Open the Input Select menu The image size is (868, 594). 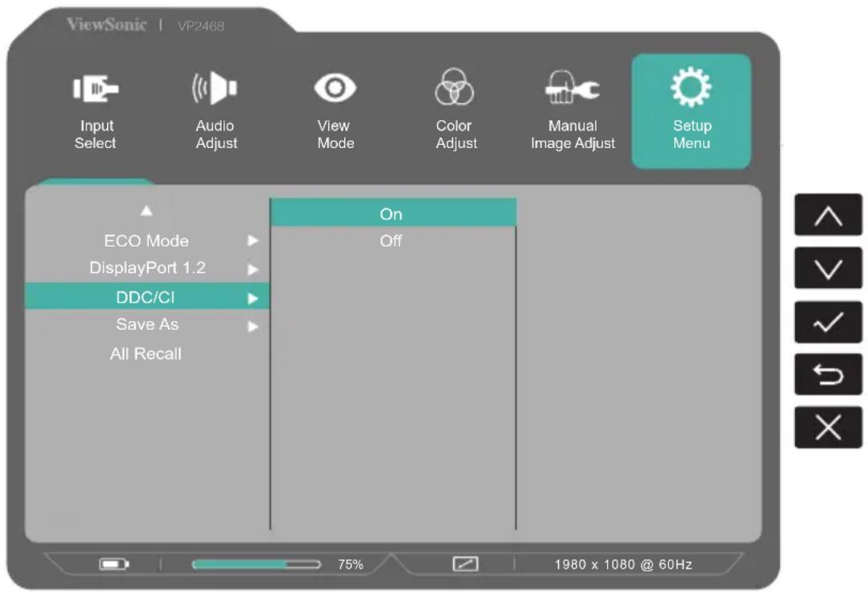coord(95,111)
